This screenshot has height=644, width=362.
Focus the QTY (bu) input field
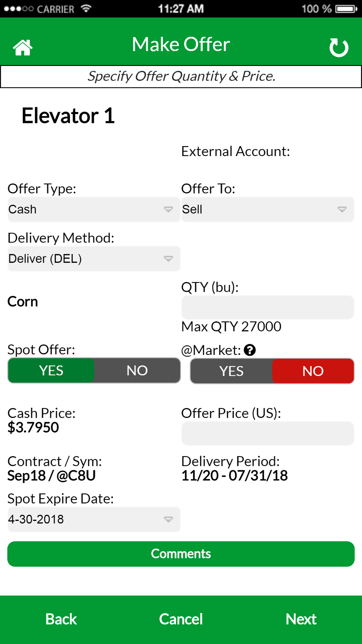click(x=268, y=308)
